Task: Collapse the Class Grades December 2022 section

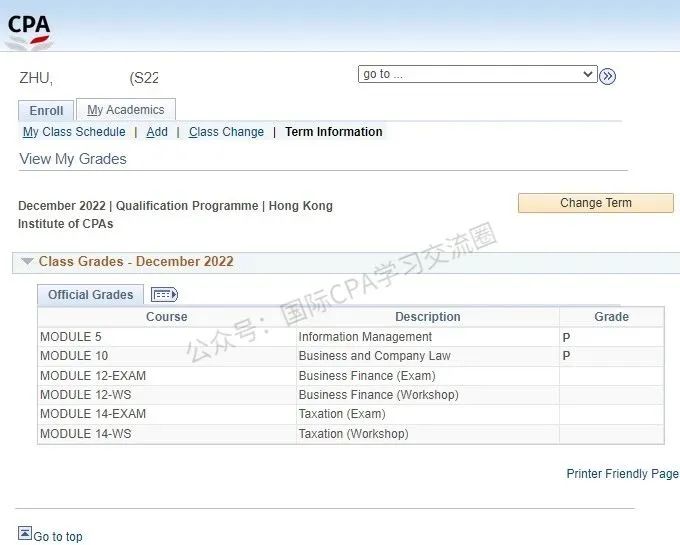Action: pos(27,261)
